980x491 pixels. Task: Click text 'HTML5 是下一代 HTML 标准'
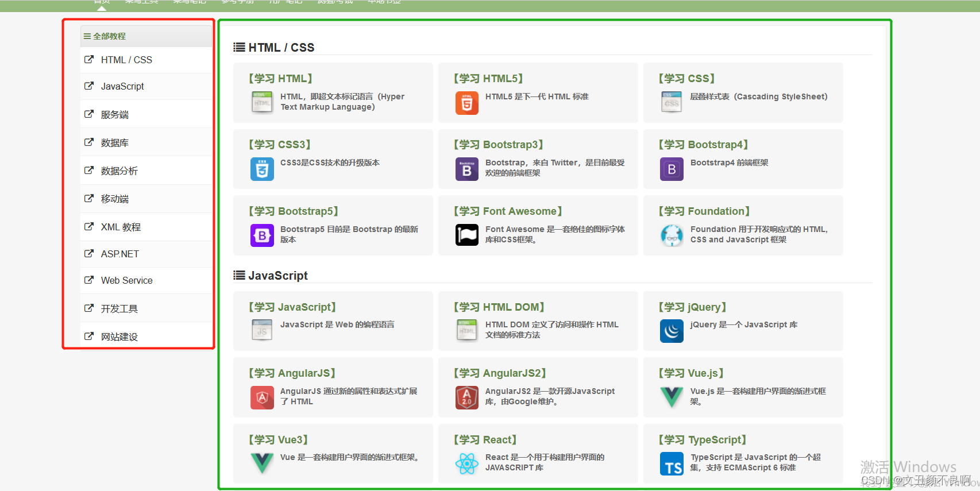point(537,96)
